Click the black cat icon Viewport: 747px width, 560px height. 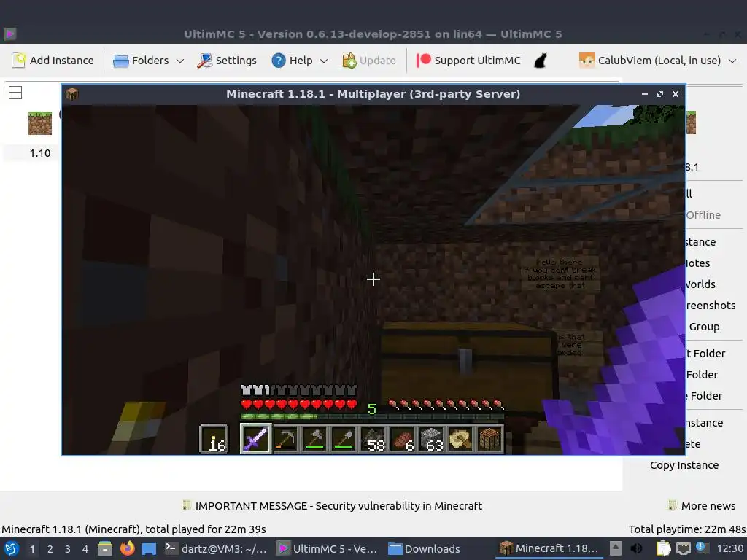(x=541, y=61)
